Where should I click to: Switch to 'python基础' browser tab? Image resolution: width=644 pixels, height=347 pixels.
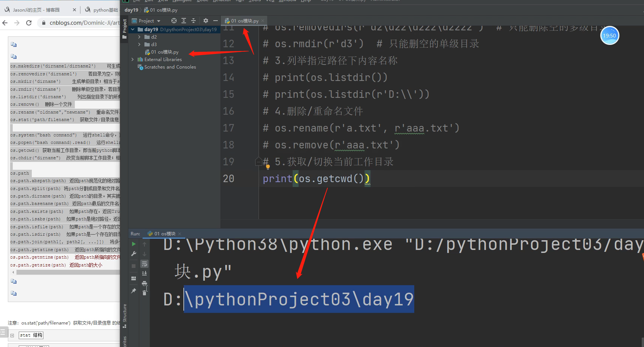pos(101,10)
